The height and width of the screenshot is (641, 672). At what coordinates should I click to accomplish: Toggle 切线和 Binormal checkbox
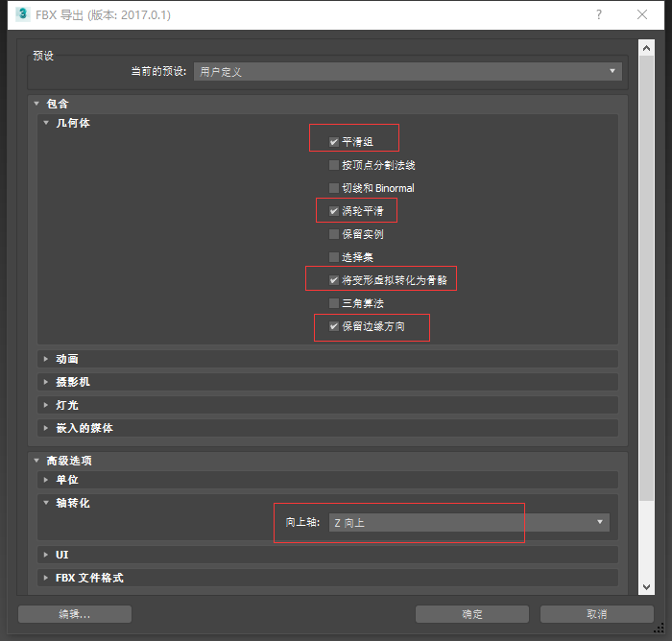click(334, 188)
